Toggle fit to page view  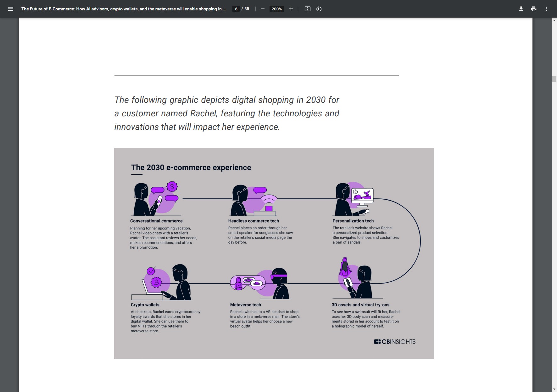tap(308, 9)
